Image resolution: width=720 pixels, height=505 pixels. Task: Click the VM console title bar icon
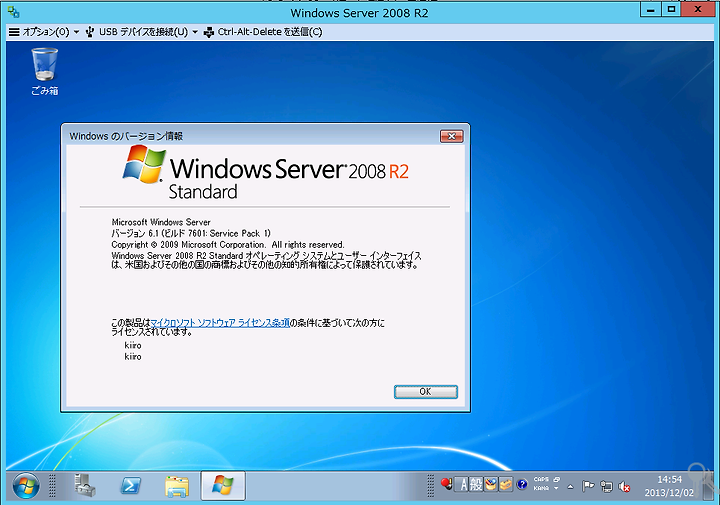pyautogui.click(x=13, y=12)
